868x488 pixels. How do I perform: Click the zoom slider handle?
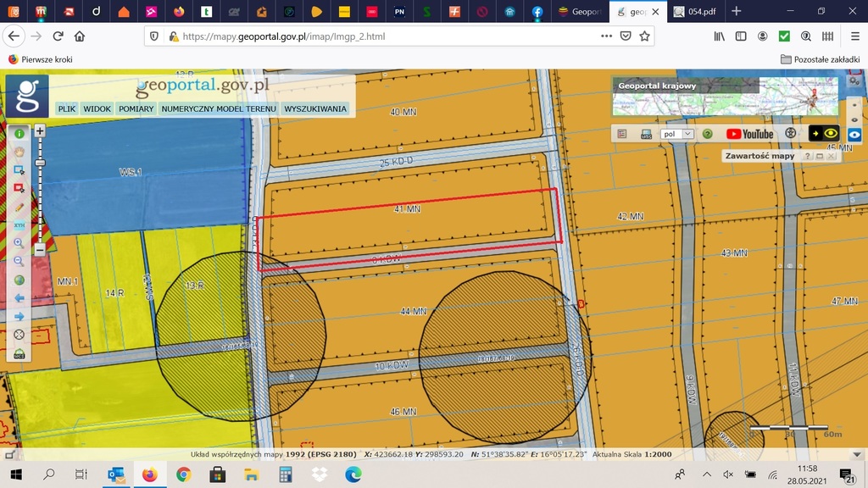click(x=40, y=163)
